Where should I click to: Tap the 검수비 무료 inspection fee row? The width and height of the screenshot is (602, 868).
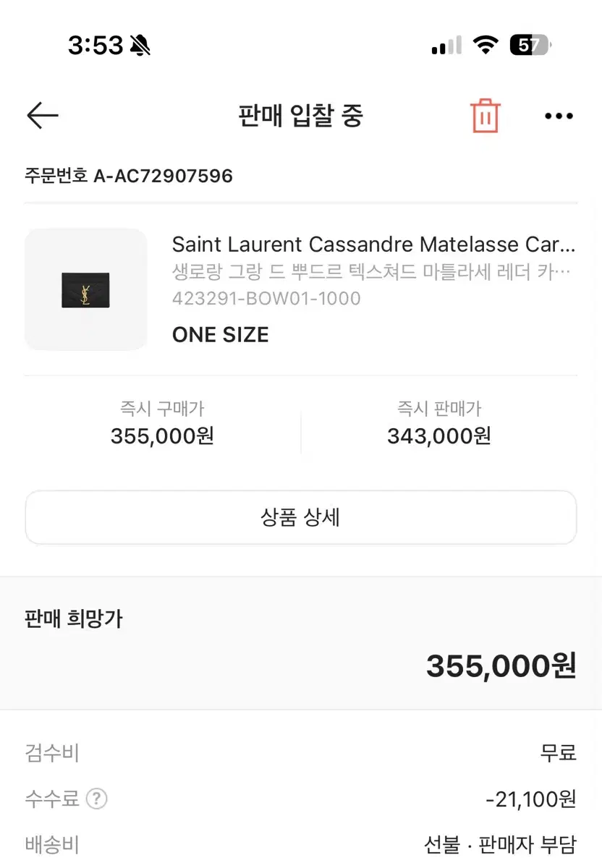tap(301, 753)
